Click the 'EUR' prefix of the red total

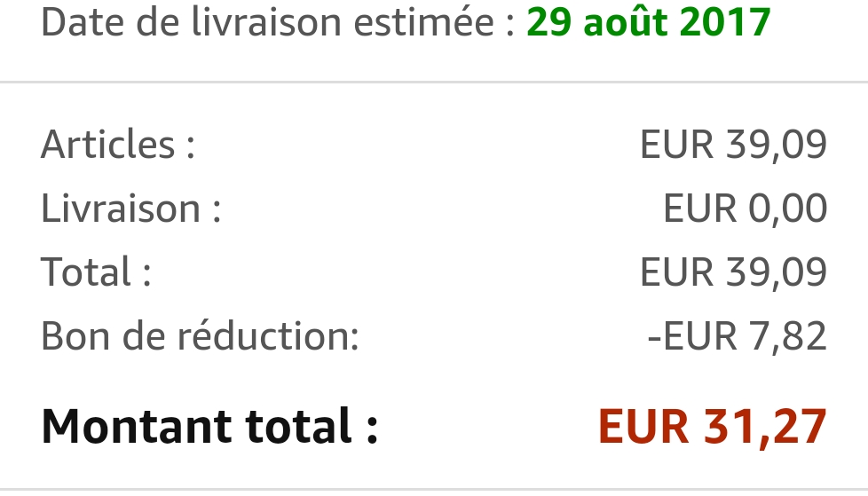[643, 426]
